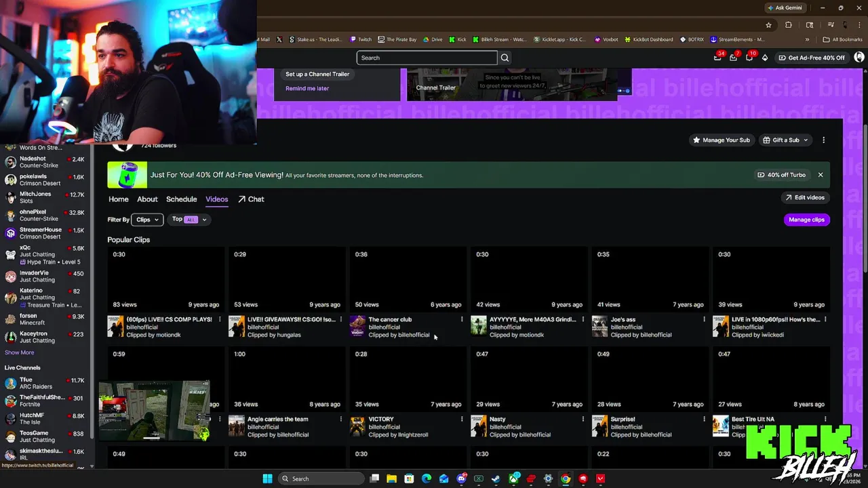Open options menu for 'The cancer club' clip
Screen dimensions: 868x488
(x=462, y=319)
